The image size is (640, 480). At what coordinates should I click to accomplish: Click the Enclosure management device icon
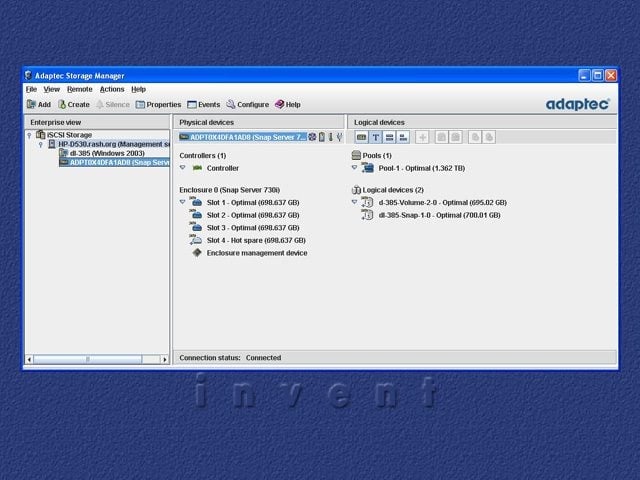(x=197, y=253)
